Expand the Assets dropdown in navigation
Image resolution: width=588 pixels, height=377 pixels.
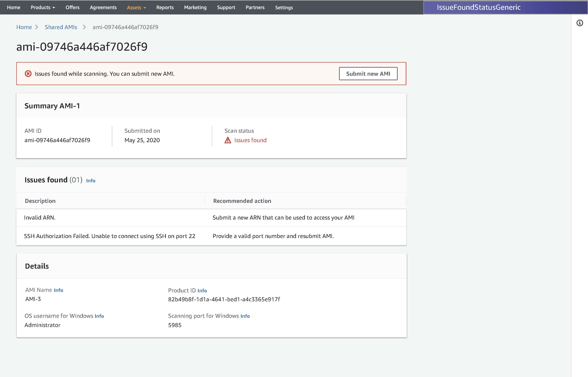pos(136,7)
